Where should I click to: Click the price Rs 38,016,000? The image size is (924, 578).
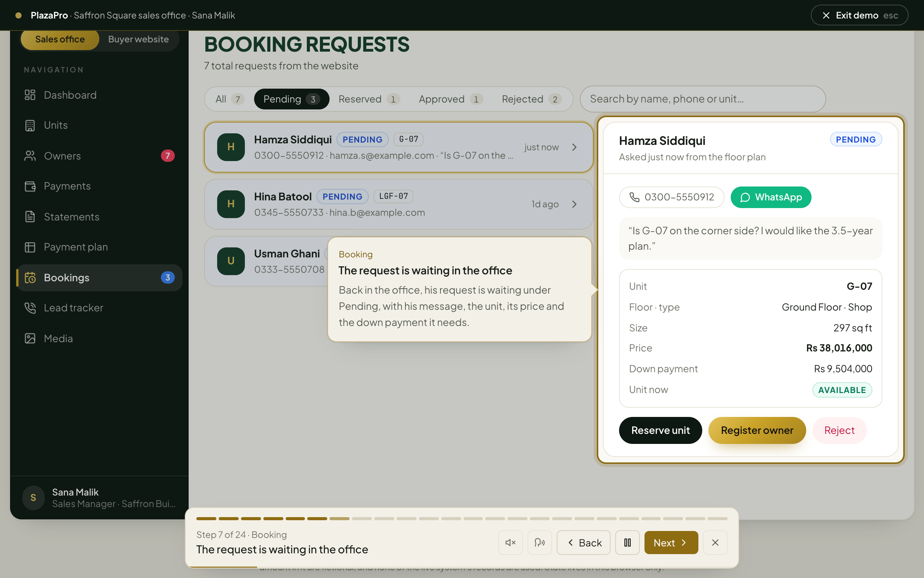click(x=839, y=348)
